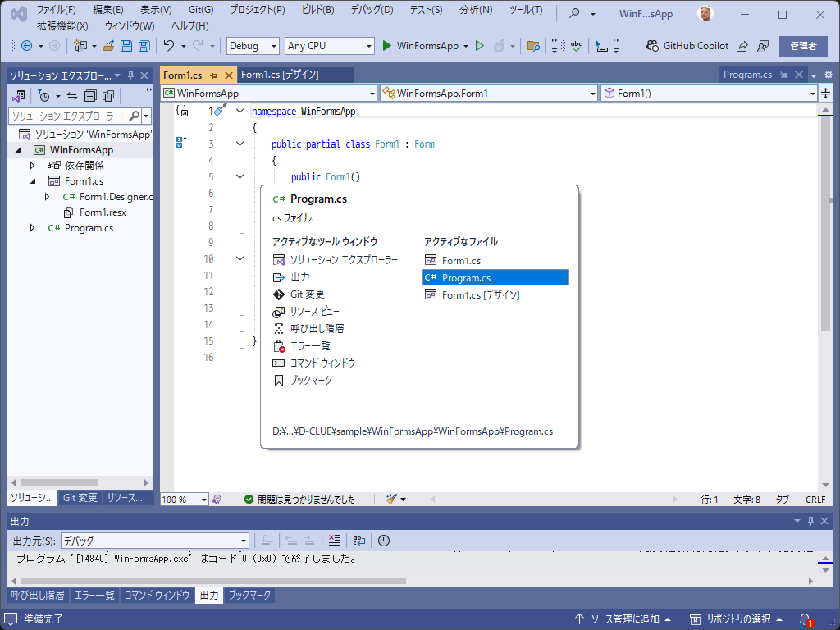
Task: Click the 管理者 button
Action: pyautogui.click(x=803, y=46)
